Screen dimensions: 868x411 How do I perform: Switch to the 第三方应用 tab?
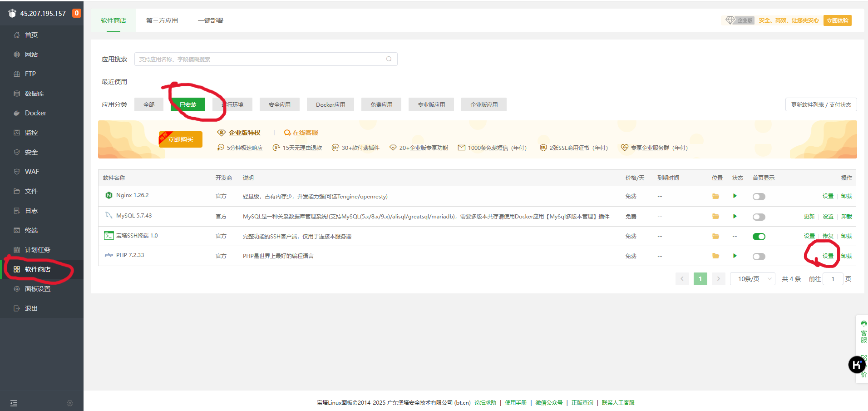(162, 20)
